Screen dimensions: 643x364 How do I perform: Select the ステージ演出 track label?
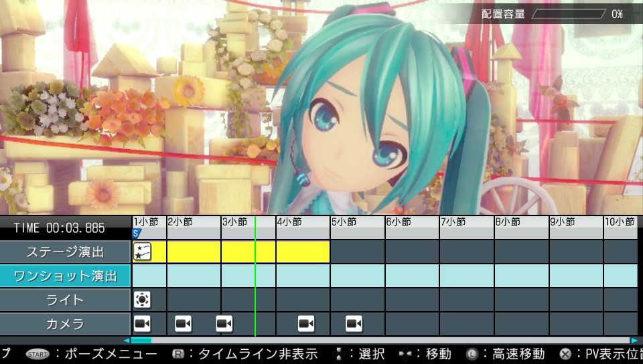[65, 252]
